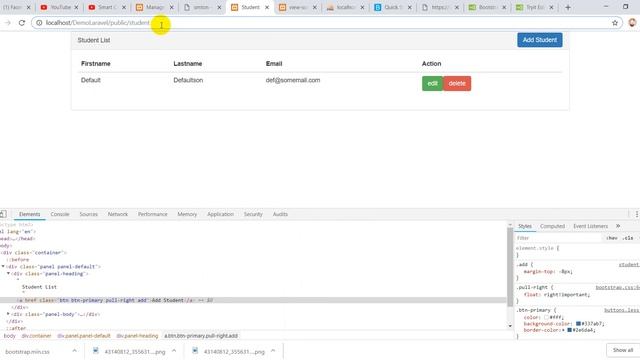Show more Styles pane tabs chevron
The height and width of the screenshot is (360, 640).
pyautogui.click(x=618, y=226)
